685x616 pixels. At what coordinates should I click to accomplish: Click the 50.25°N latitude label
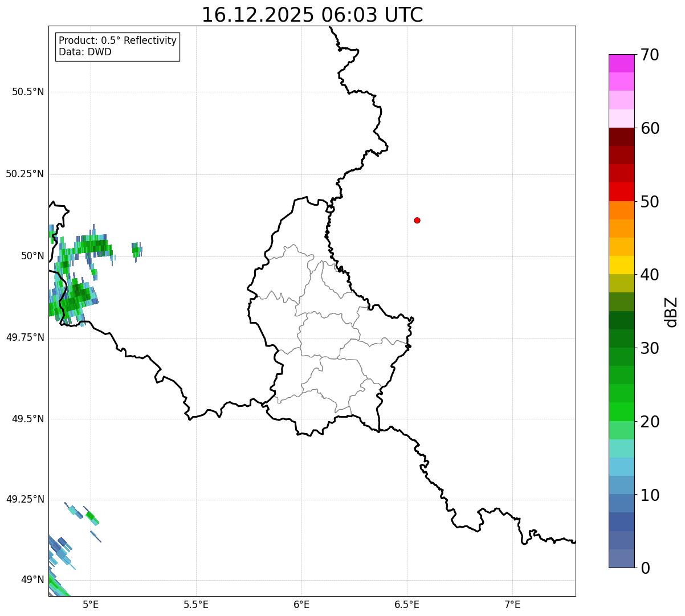pos(25,174)
